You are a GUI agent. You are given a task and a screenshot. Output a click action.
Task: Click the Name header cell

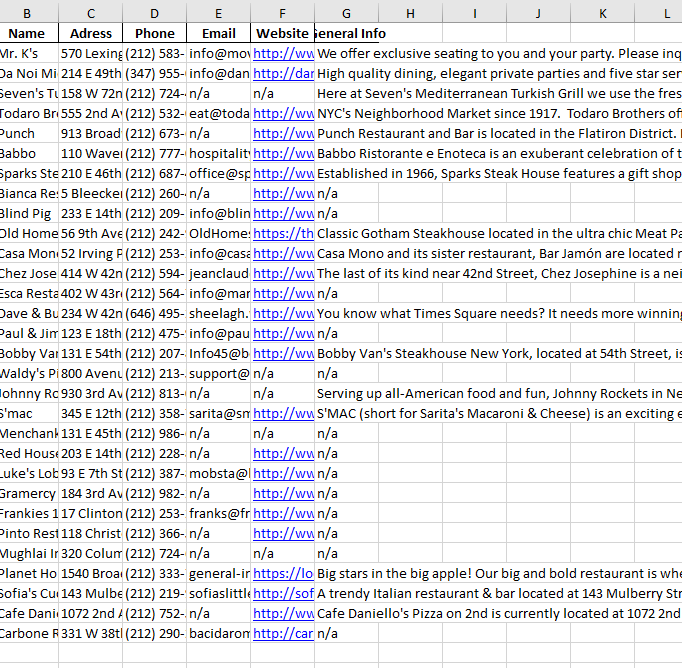tap(27, 33)
